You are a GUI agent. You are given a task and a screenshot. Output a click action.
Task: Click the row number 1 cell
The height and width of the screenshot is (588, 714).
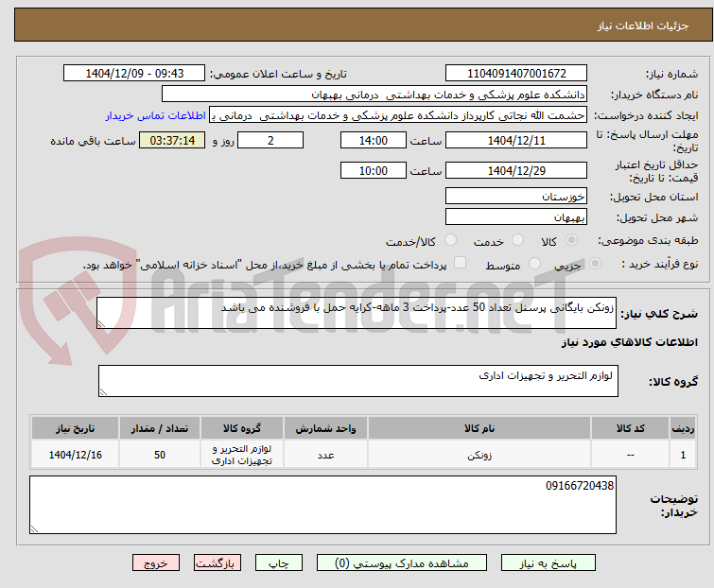[x=683, y=454]
